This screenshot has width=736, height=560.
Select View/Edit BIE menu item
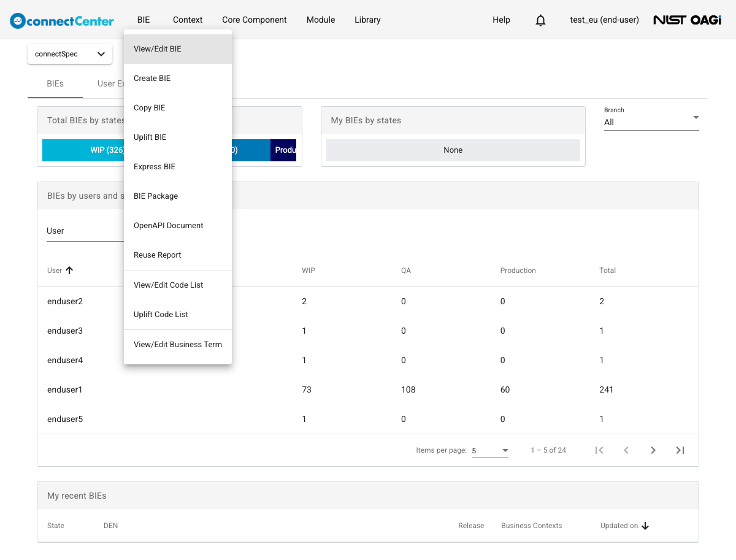tap(178, 49)
